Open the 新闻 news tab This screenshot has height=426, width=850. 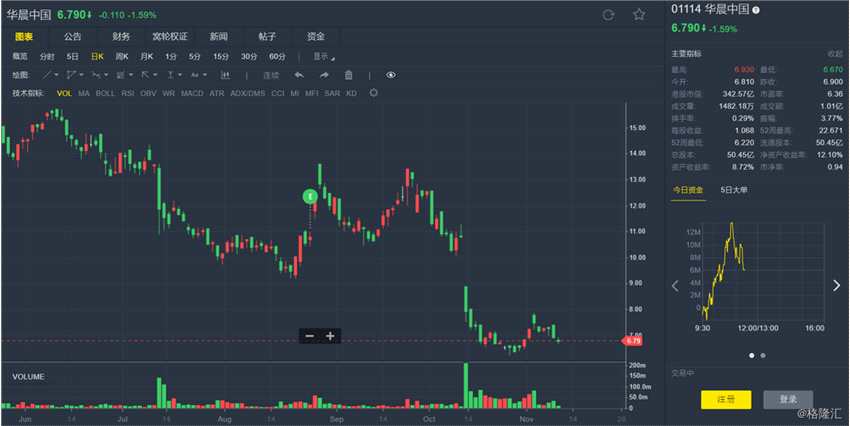pos(218,36)
